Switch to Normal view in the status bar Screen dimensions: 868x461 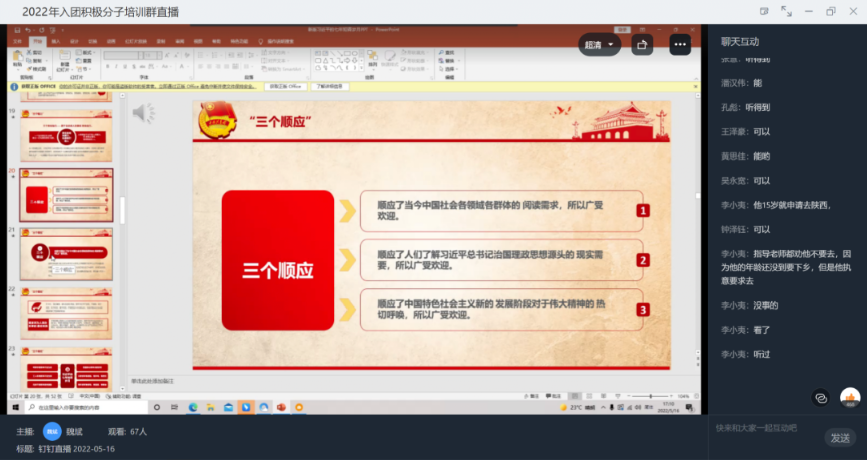click(x=575, y=396)
